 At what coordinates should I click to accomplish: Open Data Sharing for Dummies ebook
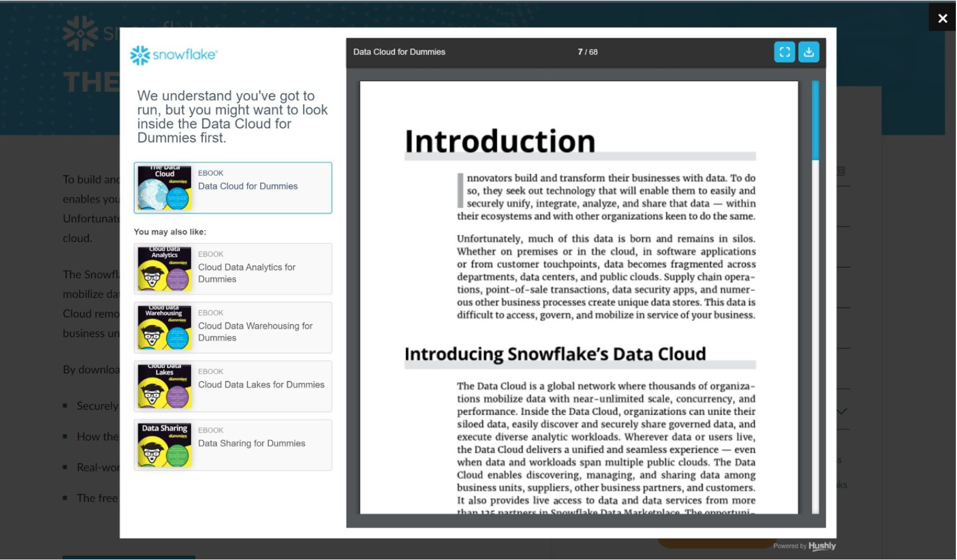[x=233, y=445]
